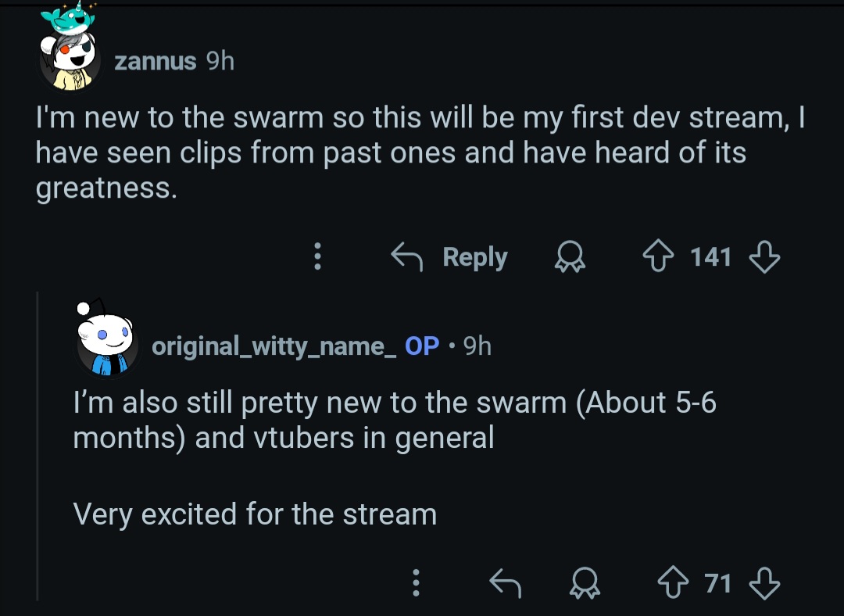The width and height of the screenshot is (844, 616).
Task: Click the 141 vote count
Action: click(710, 257)
